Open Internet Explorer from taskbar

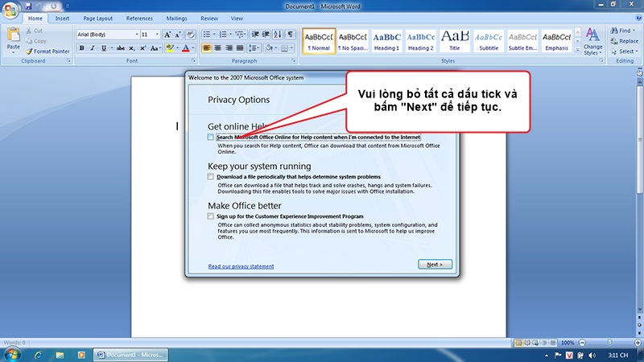coord(38,355)
